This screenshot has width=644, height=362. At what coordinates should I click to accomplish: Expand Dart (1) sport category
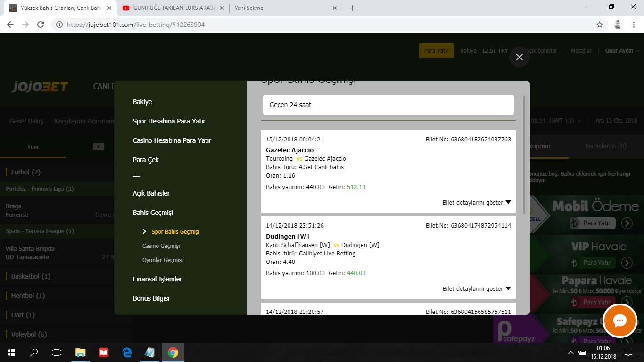[x=23, y=315]
